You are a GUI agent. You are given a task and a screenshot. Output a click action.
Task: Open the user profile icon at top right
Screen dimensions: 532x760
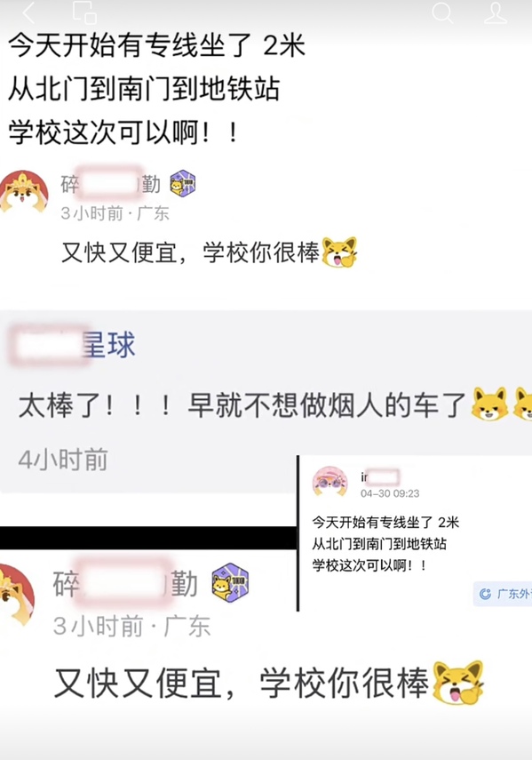(496, 12)
